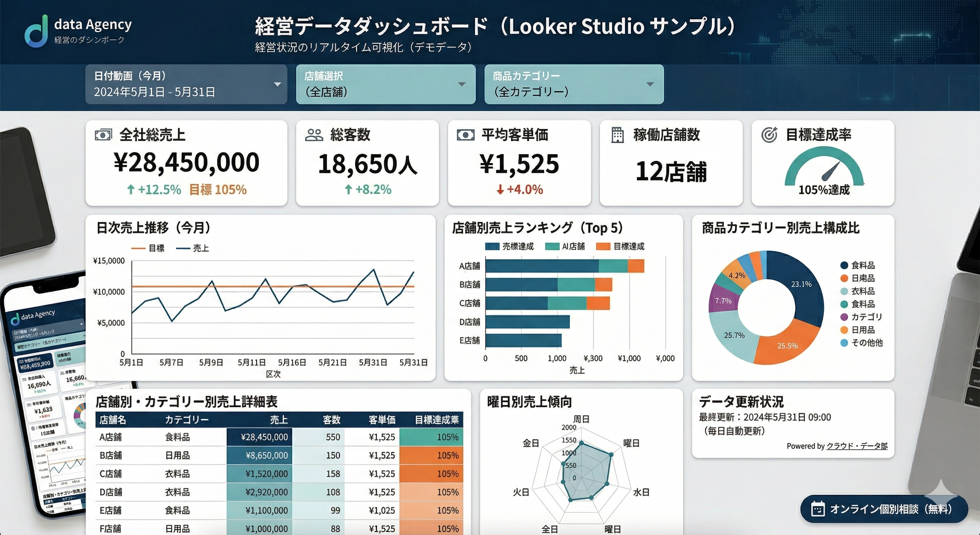
Task: Click the banknote icon on 全社総売上 card
Action: (x=103, y=135)
